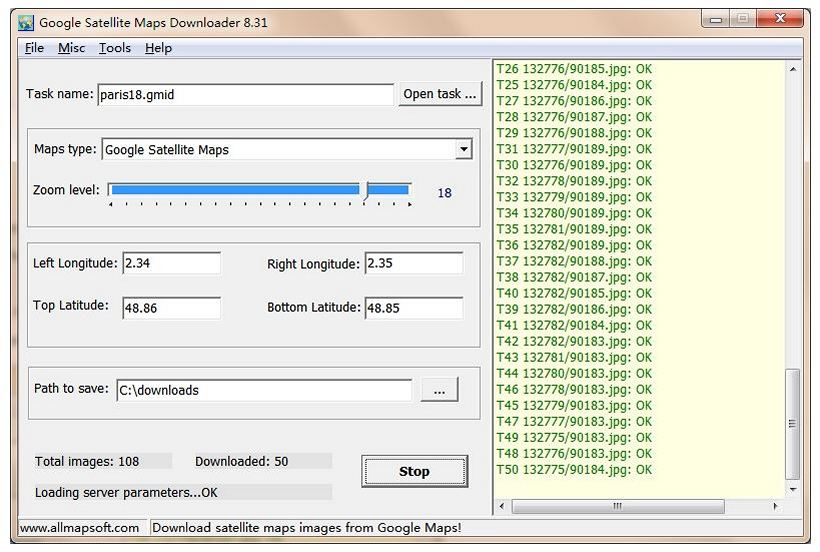The width and height of the screenshot is (820, 552).
Task: Click the log horizontal scrollbar thumb
Action: point(618,506)
